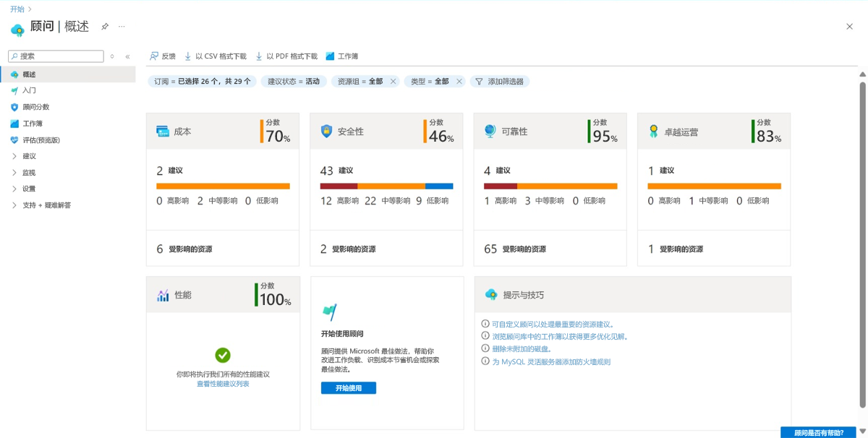Select 概述 in the sidebar

(68, 74)
